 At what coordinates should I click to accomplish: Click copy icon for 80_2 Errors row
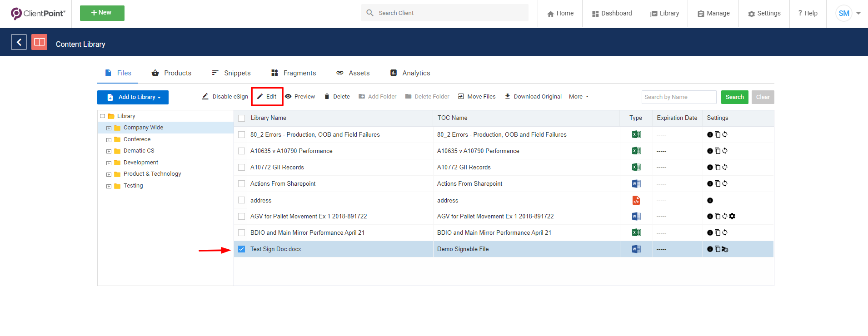tap(718, 134)
